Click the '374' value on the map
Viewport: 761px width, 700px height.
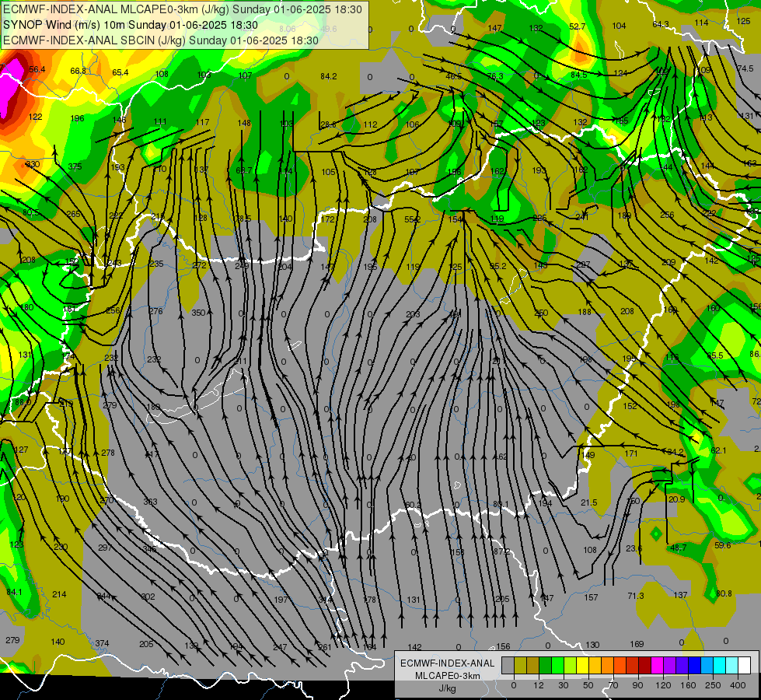point(102,643)
